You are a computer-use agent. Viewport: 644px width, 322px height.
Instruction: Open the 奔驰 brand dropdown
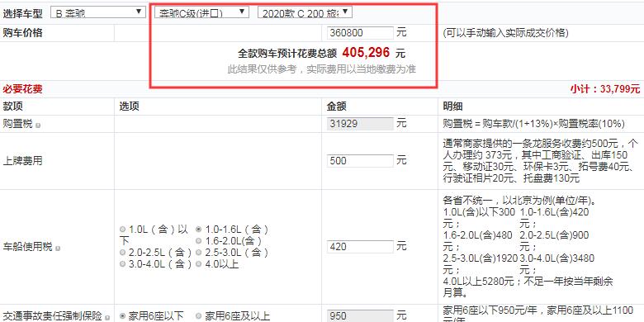pyautogui.click(x=97, y=12)
